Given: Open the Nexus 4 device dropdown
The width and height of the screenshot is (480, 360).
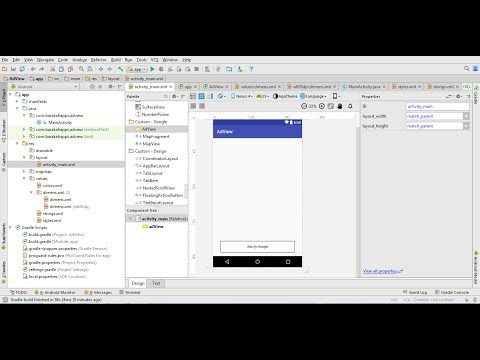Looking at the screenshot, I should pos(241,96).
